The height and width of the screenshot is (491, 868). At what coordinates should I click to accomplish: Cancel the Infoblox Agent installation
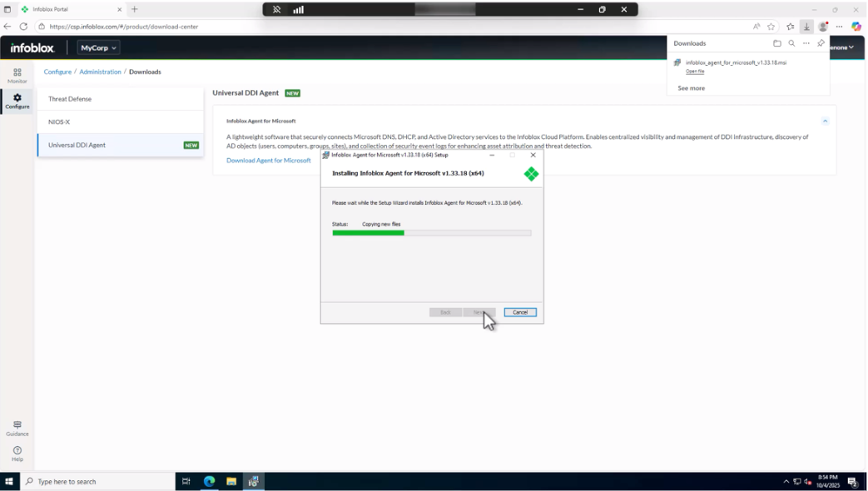coord(519,311)
